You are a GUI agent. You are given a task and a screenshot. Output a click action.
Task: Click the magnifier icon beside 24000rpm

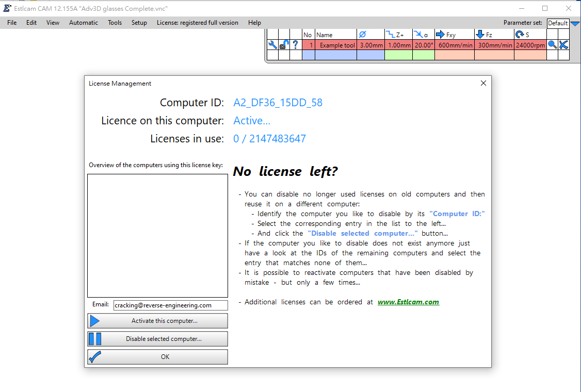[552, 45]
